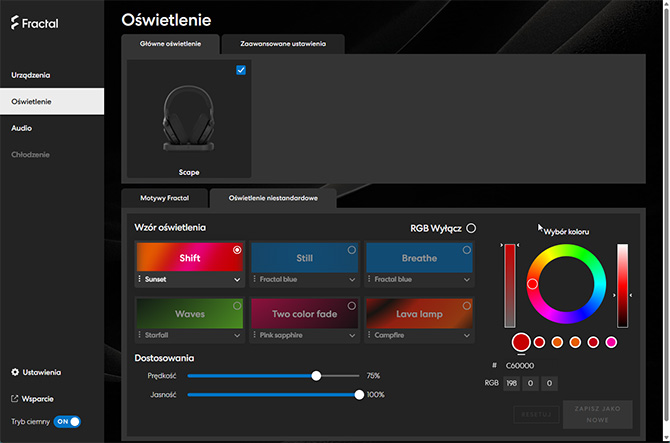Click the brightness bar right of wheel

point(623,285)
